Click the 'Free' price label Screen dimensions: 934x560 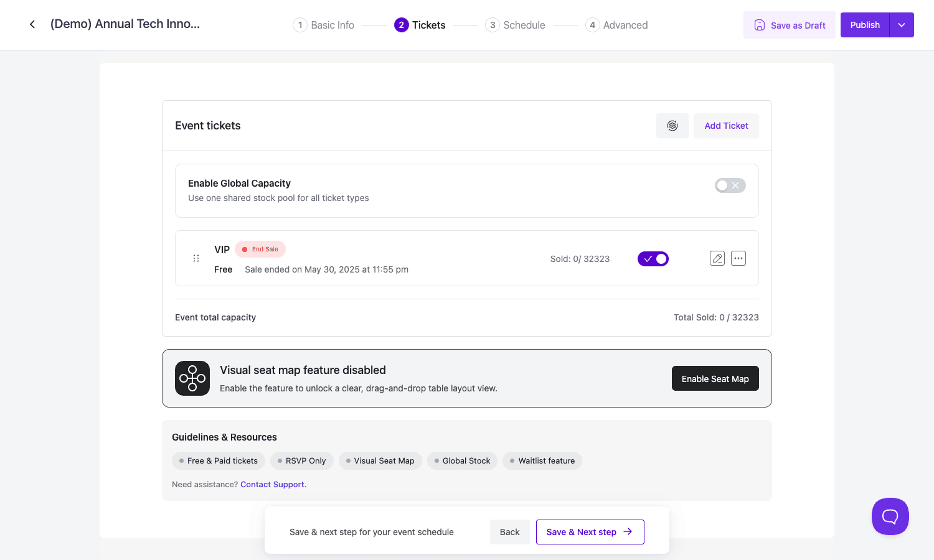pyautogui.click(x=224, y=269)
